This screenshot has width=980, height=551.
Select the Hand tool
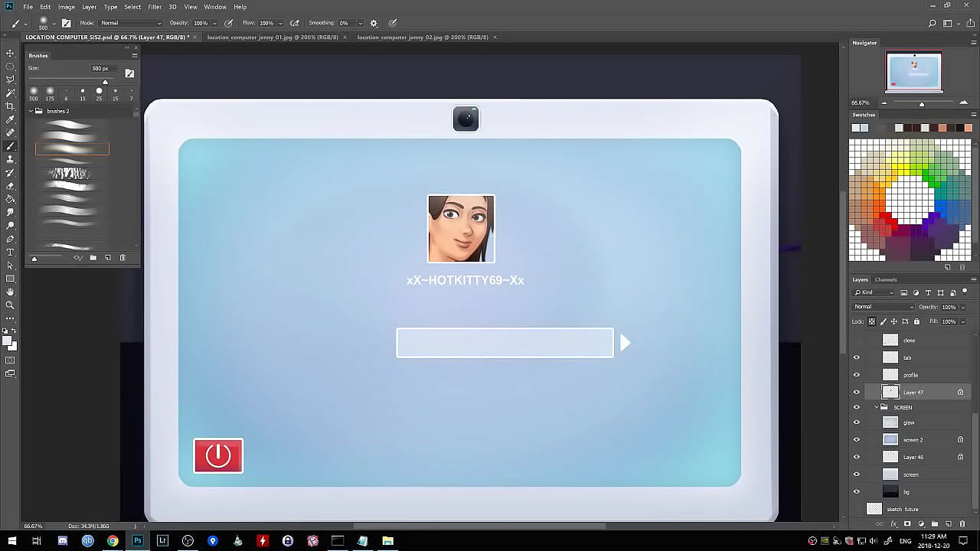click(x=10, y=292)
